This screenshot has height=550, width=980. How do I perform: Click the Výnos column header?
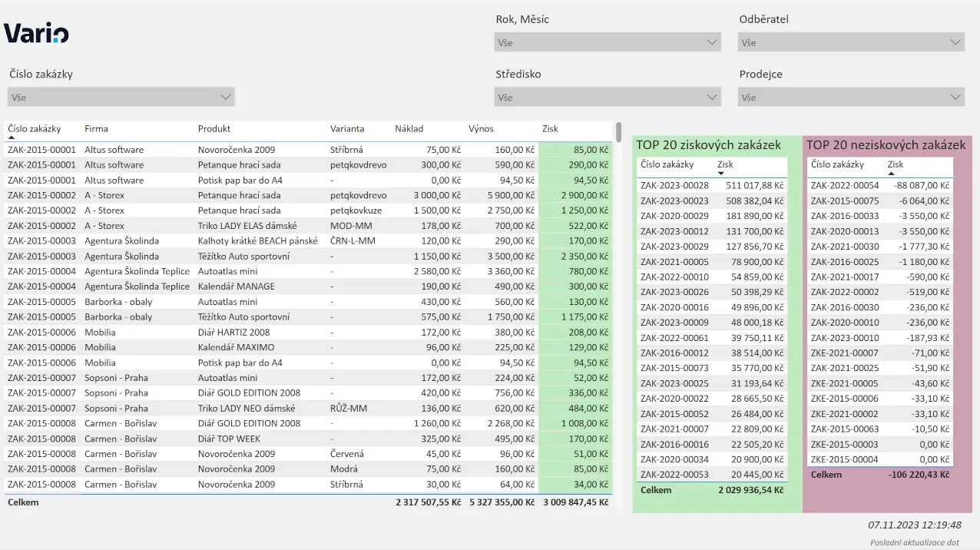pyautogui.click(x=481, y=129)
